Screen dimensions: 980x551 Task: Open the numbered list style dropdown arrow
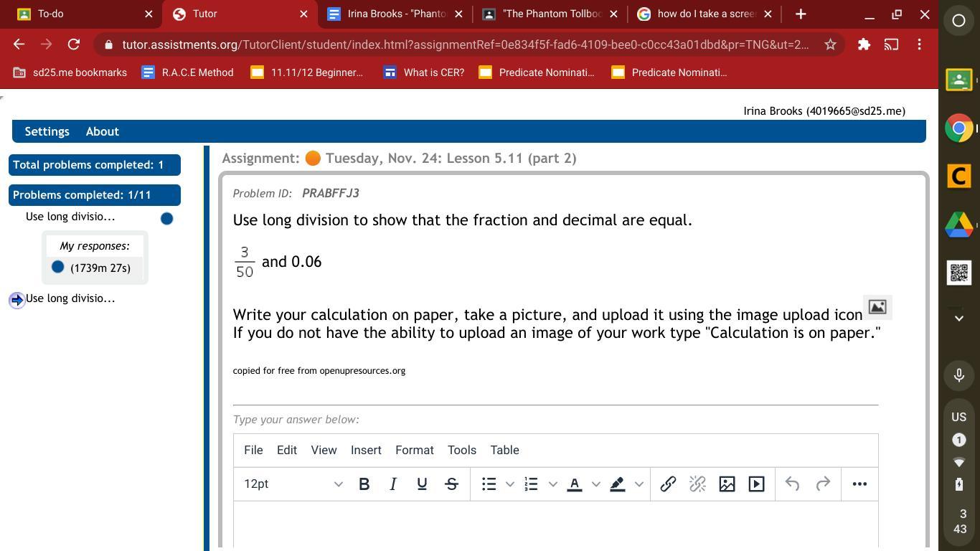(552, 484)
